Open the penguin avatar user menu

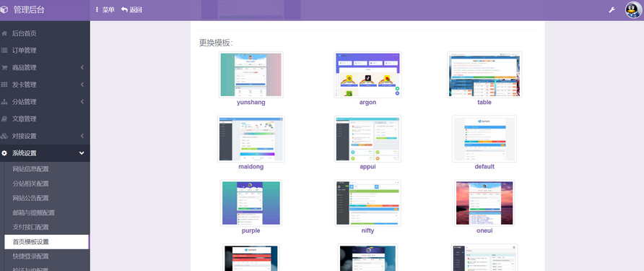(x=634, y=10)
